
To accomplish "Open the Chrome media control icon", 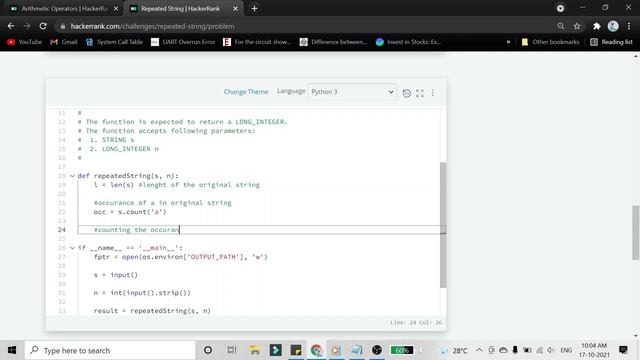I will [560, 8].
